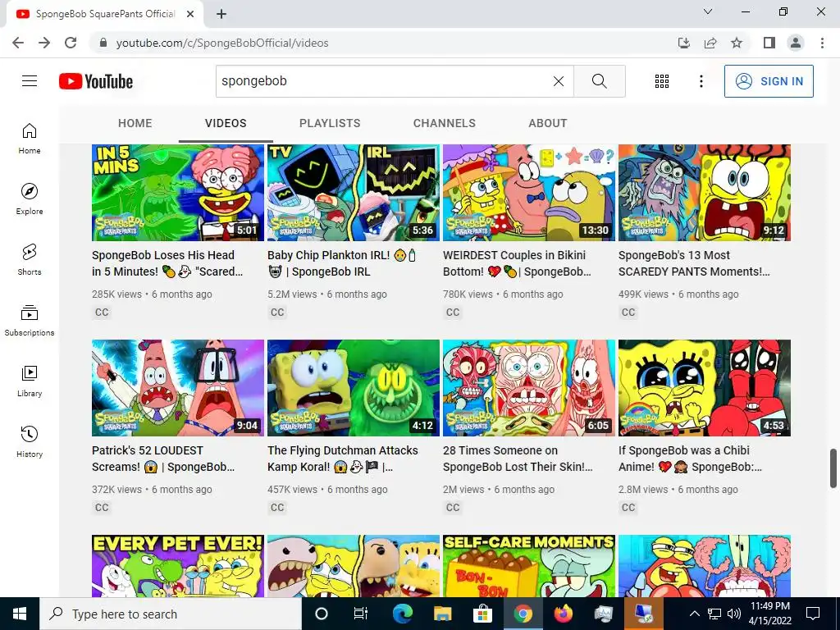Expand the tab search chevron in title bar

point(708,11)
